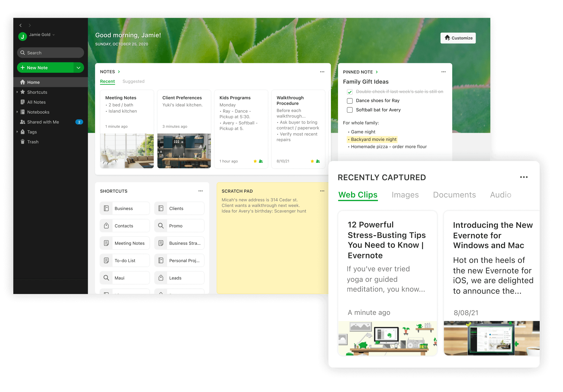
Task: Select the Images tab
Action: pos(405,195)
